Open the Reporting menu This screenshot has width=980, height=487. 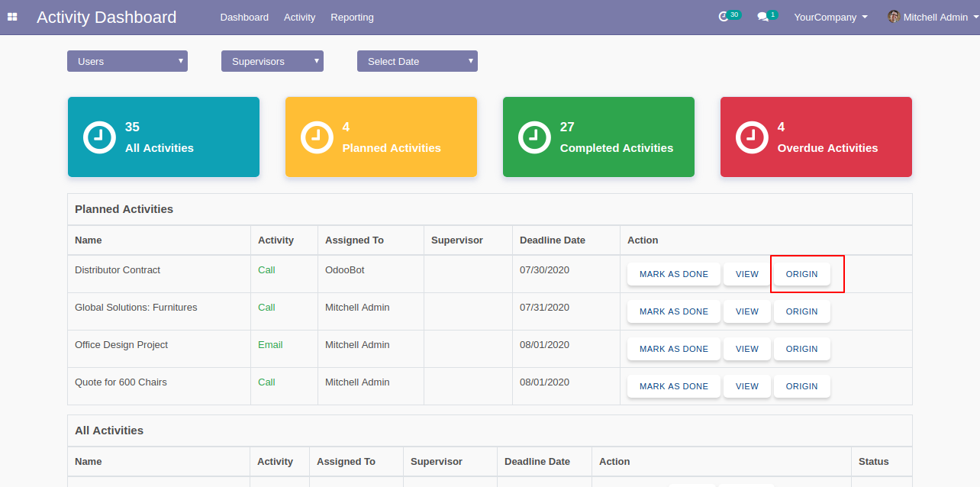click(352, 17)
